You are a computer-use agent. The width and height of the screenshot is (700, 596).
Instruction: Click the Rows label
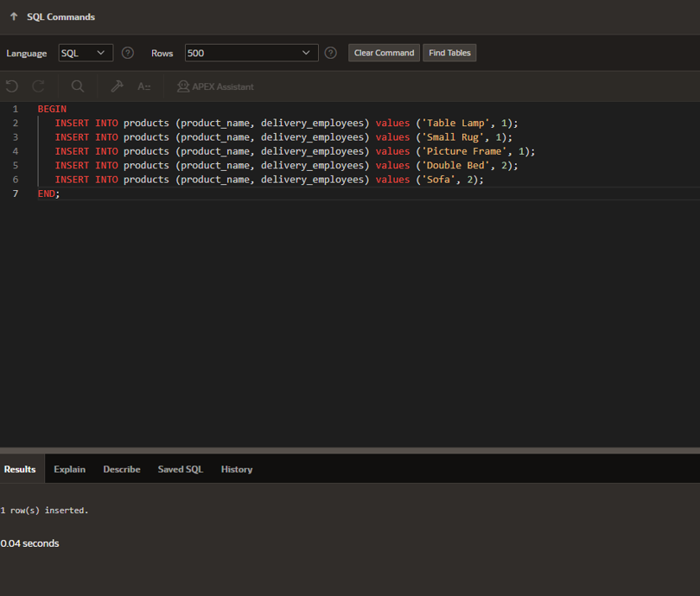tap(162, 54)
